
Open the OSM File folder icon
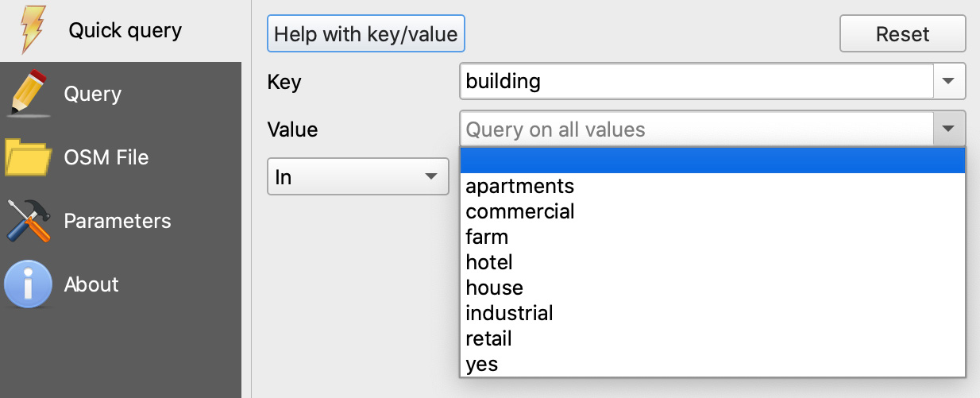coord(29,157)
